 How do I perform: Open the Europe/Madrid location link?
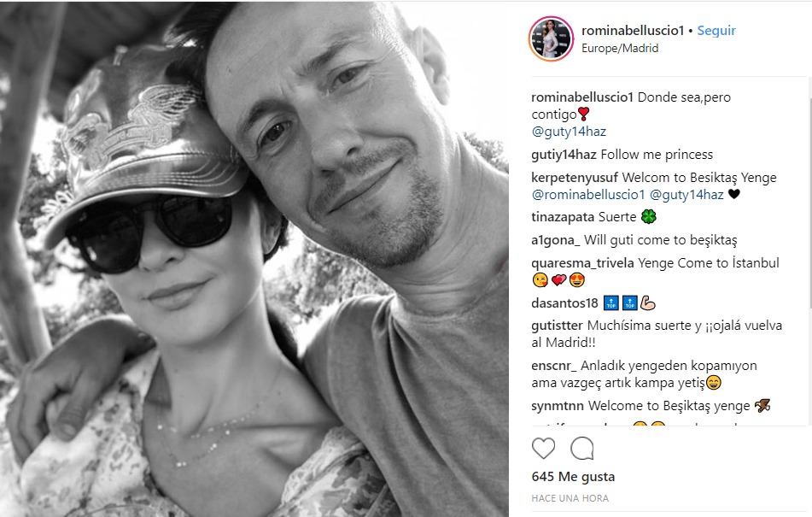click(x=620, y=48)
